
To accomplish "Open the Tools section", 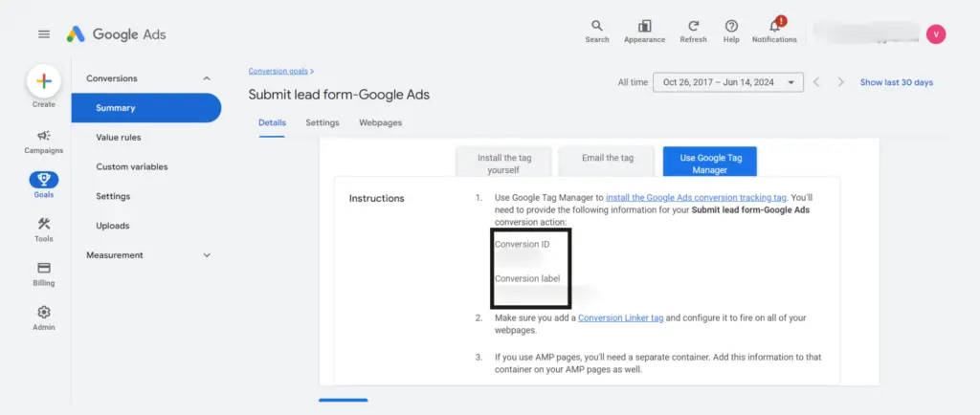I will [44, 229].
